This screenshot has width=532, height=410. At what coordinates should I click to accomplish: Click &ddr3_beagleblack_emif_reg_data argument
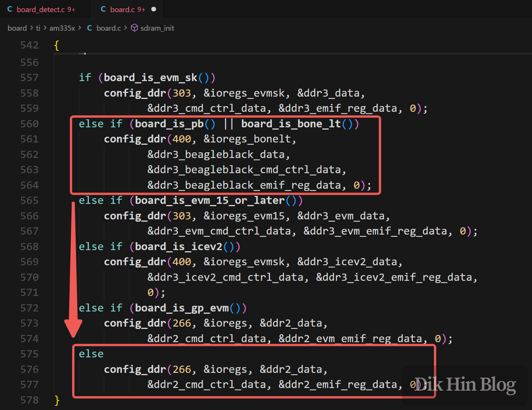click(244, 185)
